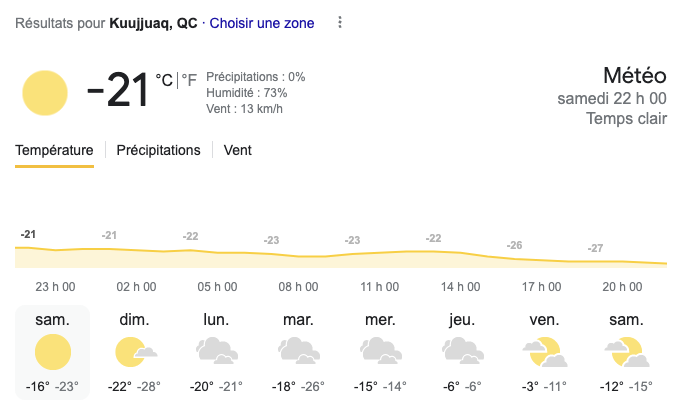688x415 pixels.
Task: Switch units to Celsius
Action: pos(164,79)
